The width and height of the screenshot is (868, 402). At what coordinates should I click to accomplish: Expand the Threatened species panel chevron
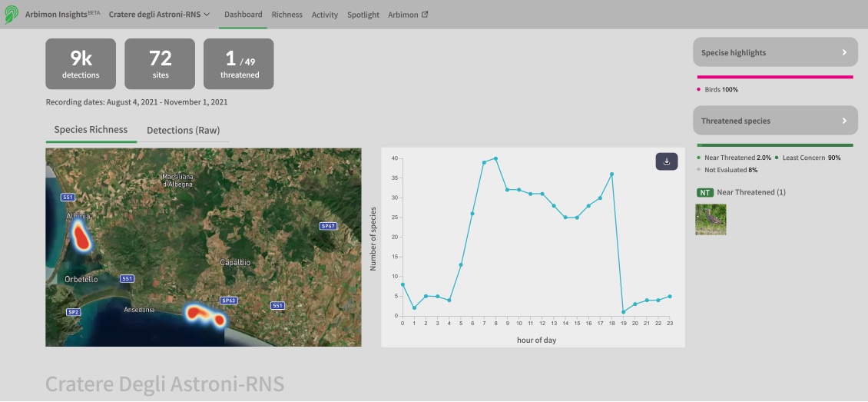tap(844, 120)
